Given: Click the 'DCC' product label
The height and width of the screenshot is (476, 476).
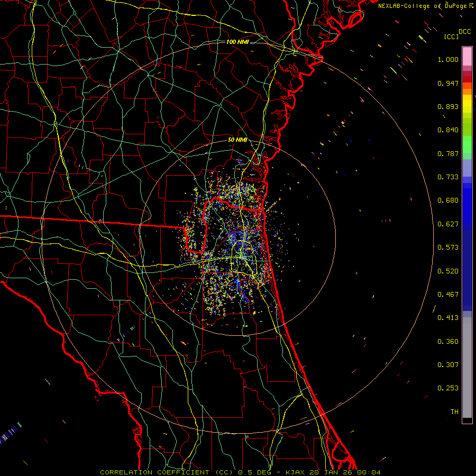Looking at the screenshot, I should pos(464,32).
